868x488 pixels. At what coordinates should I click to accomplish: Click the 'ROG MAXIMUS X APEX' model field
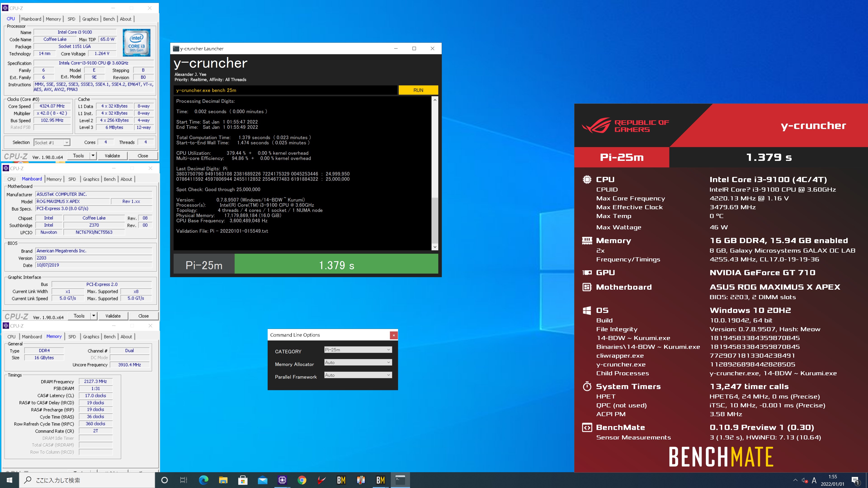[x=73, y=201]
